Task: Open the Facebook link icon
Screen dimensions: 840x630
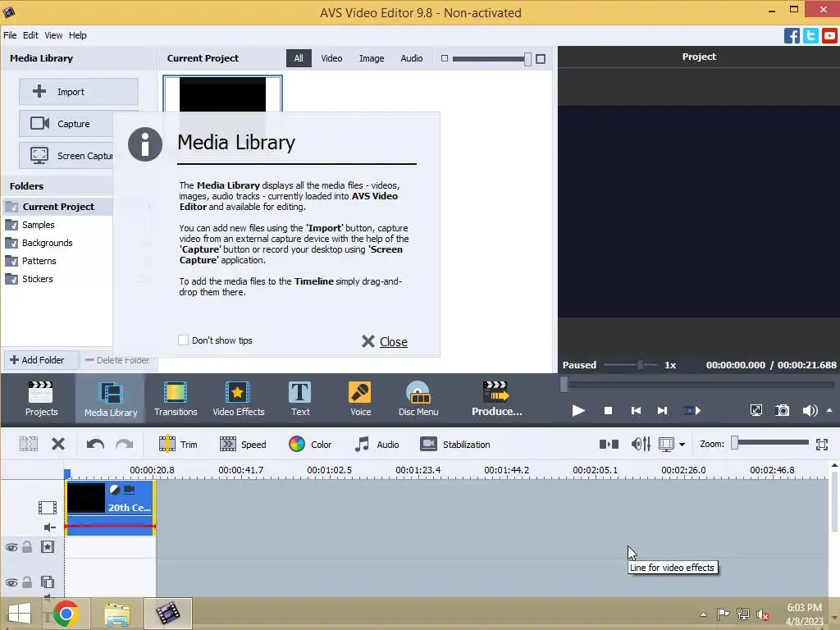Action: [792, 36]
